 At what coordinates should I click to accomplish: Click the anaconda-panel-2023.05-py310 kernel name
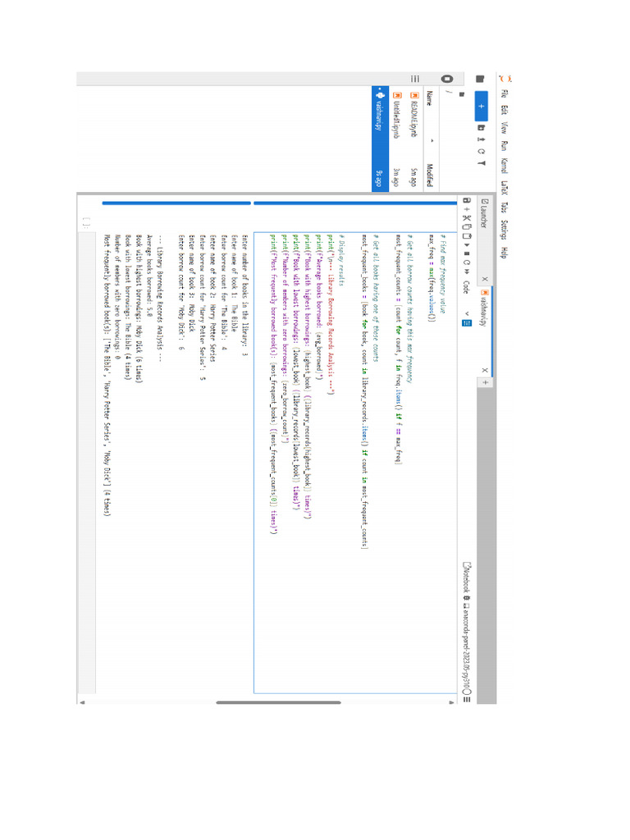click(466, 650)
